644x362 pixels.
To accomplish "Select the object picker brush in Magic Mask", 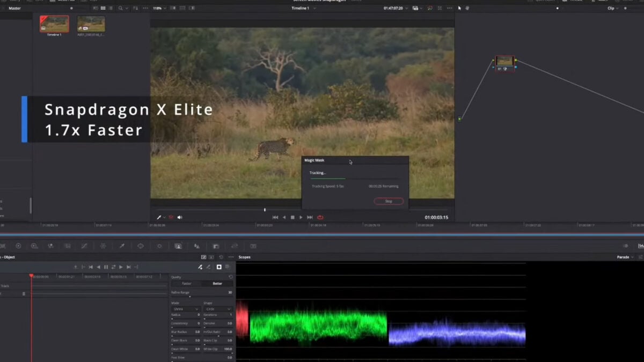I will 200,267.
